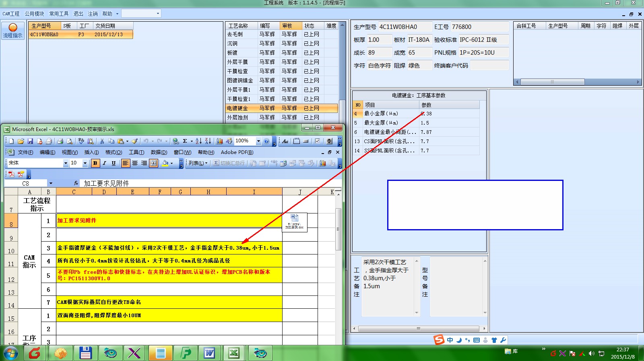Select the 4C11W0BHA0 production model row
The height and width of the screenshot is (361, 644).
[x=80, y=35]
